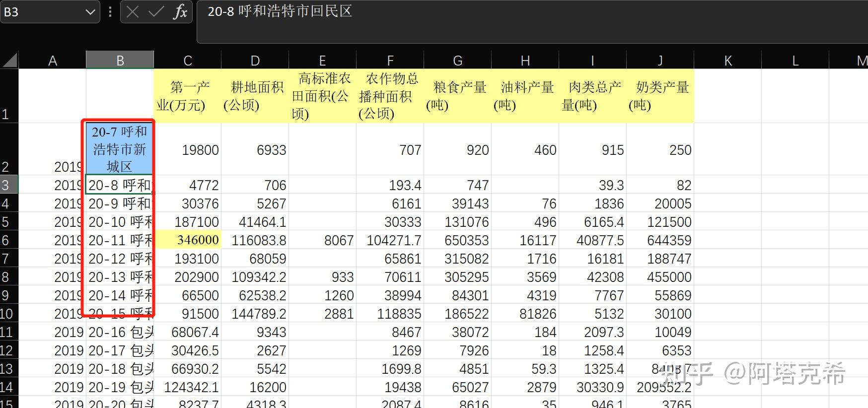The height and width of the screenshot is (408, 868).
Task: Click the Select All corner triangle
Action: pyautogui.click(x=10, y=60)
